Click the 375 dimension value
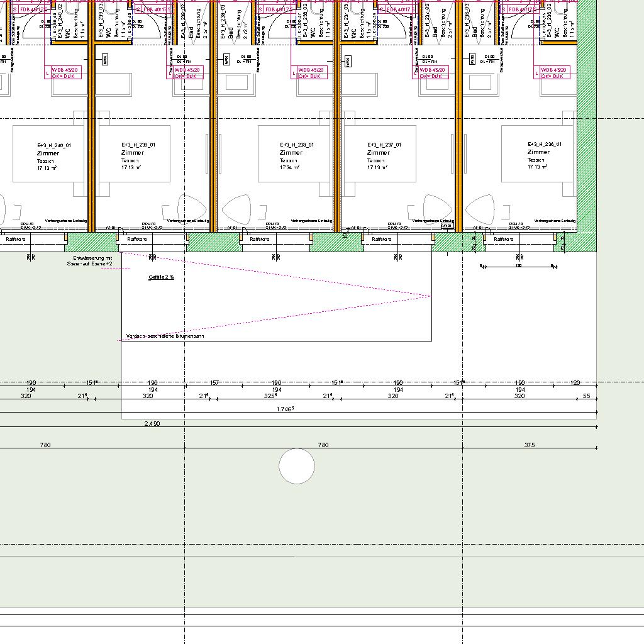Image resolution: width=644 pixels, height=644 pixels. pos(529,445)
